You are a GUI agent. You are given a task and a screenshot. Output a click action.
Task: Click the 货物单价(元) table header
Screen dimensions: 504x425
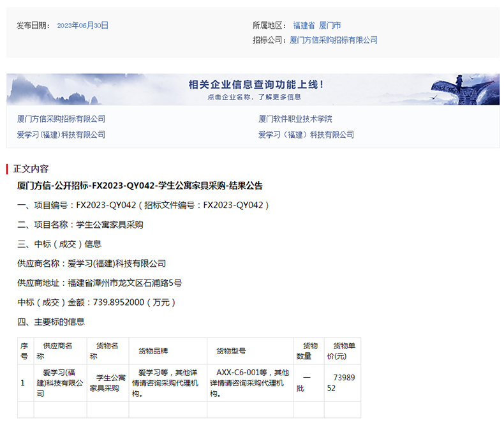tap(343, 351)
